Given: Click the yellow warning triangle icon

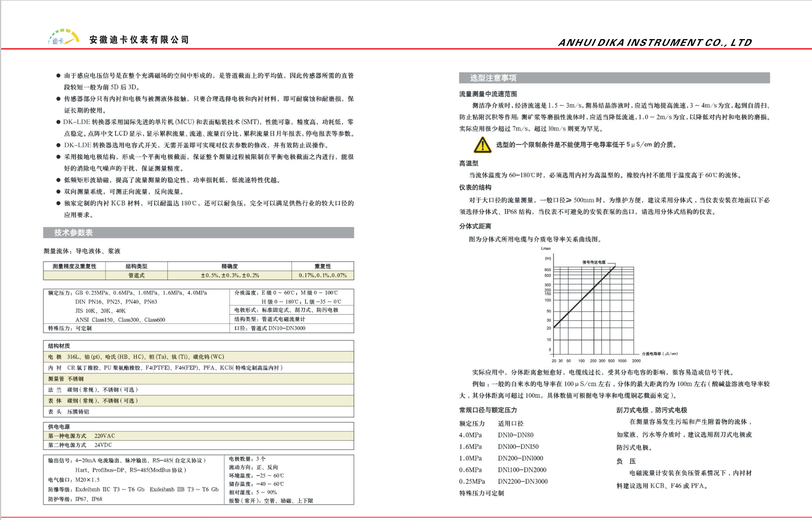Looking at the screenshot, I should [x=482, y=145].
